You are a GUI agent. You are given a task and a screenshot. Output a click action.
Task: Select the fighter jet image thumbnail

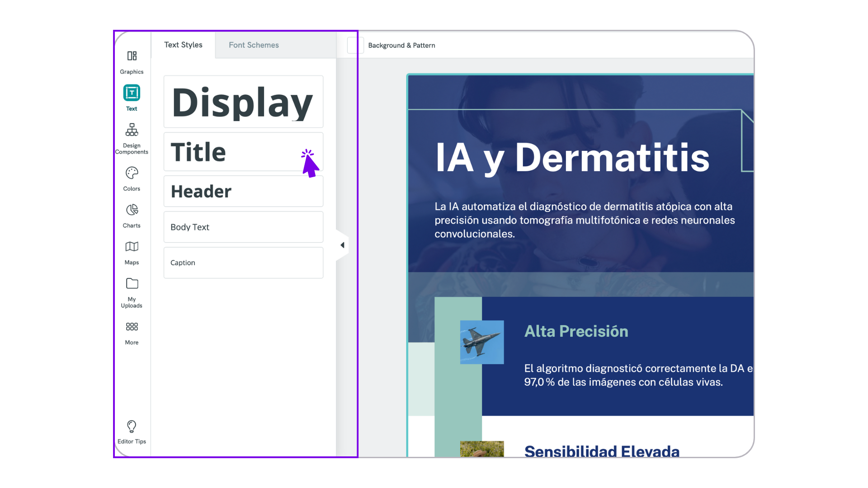[x=482, y=342]
